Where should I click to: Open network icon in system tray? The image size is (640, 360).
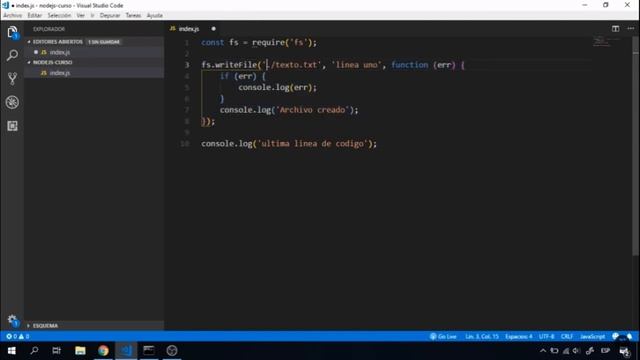point(566,351)
